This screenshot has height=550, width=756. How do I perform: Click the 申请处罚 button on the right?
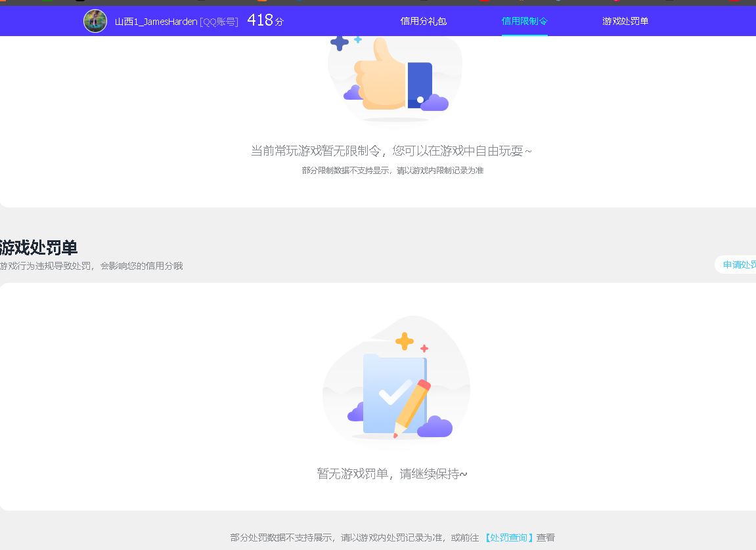click(x=738, y=264)
